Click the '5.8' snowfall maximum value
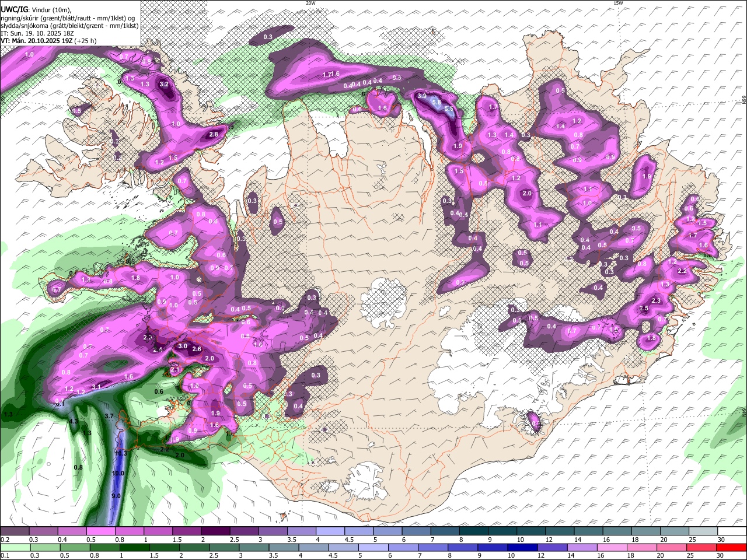Viewport: 747px width, 560px height. click(x=436, y=102)
